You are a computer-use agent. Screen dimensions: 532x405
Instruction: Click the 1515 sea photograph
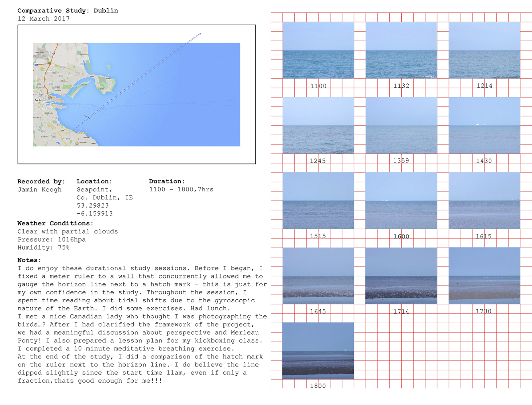click(x=318, y=200)
